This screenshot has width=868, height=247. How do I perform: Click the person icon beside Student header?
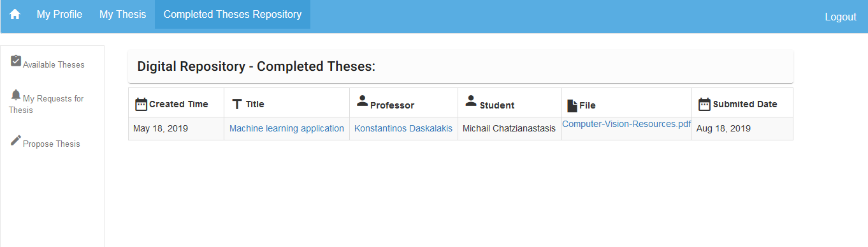coord(471,100)
